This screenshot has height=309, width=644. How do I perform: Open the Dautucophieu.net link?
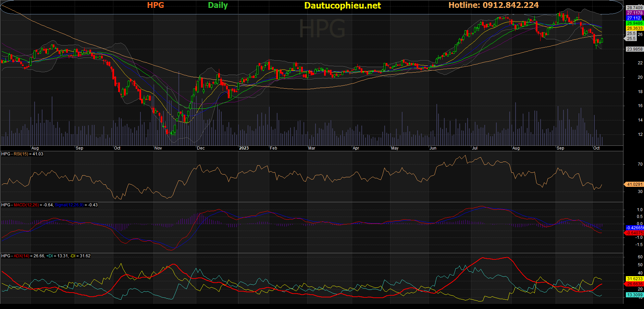342,5
